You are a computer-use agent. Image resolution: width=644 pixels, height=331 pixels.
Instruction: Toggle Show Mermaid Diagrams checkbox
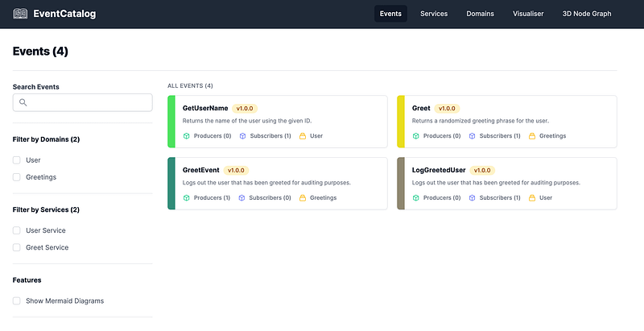pyautogui.click(x=17, y=301)
